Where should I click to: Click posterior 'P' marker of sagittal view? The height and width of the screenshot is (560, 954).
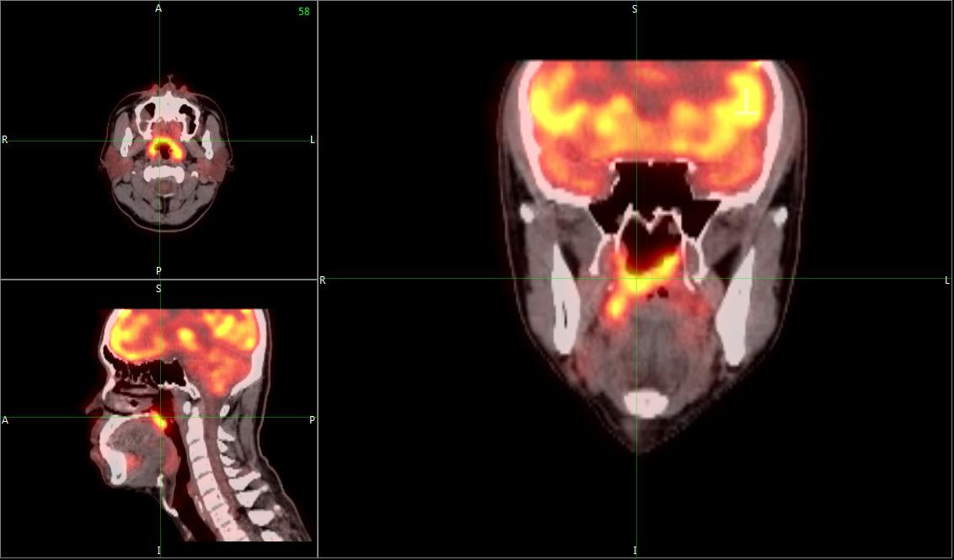[312, 419]
